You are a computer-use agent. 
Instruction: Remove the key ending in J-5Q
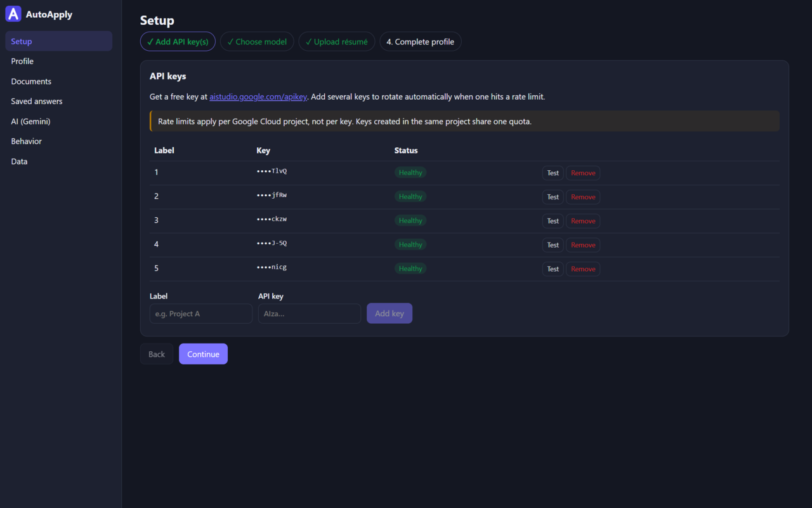(x=583, y=245)
